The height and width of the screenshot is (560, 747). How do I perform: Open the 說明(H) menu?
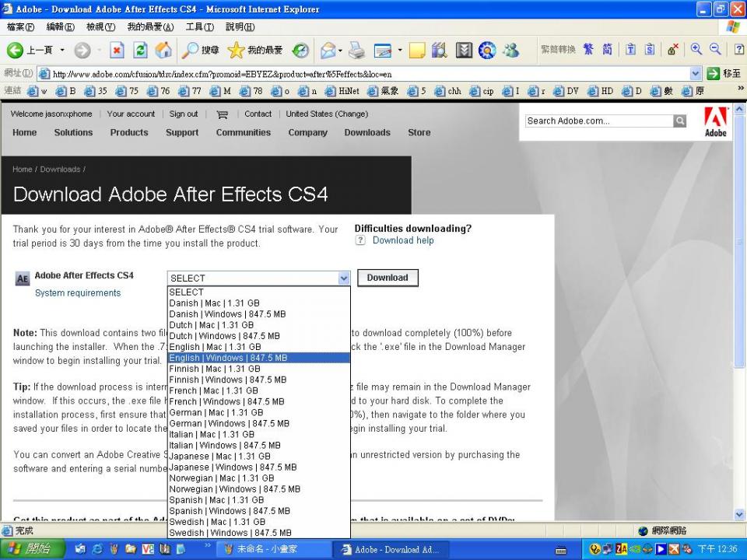[240, 27]
